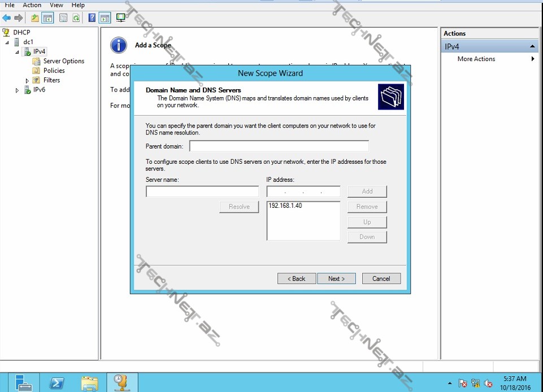This screenshot has width=543, height=392.
Task: Click the Up One Level folder icon
Action: pos(35,18)
